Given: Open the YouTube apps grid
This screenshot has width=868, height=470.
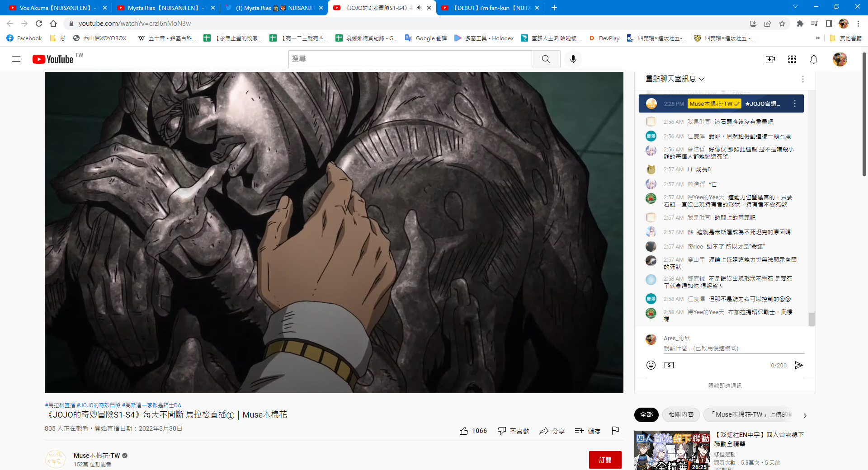Looking at the screenshot, I should click(x=792, y=59).
